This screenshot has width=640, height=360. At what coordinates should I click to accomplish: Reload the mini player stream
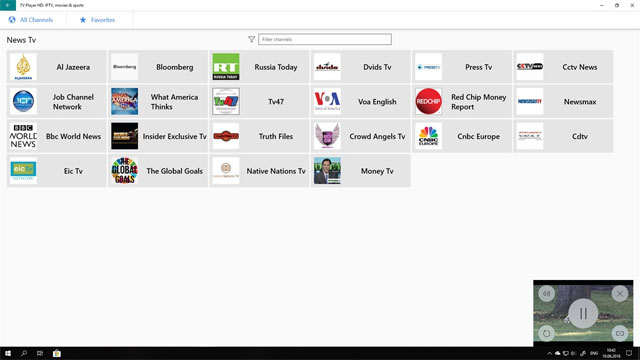point(546,333)
